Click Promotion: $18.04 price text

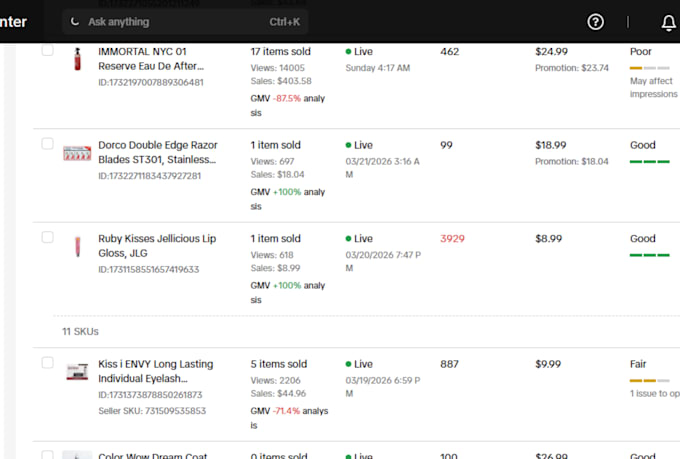(x=572, y=161)
